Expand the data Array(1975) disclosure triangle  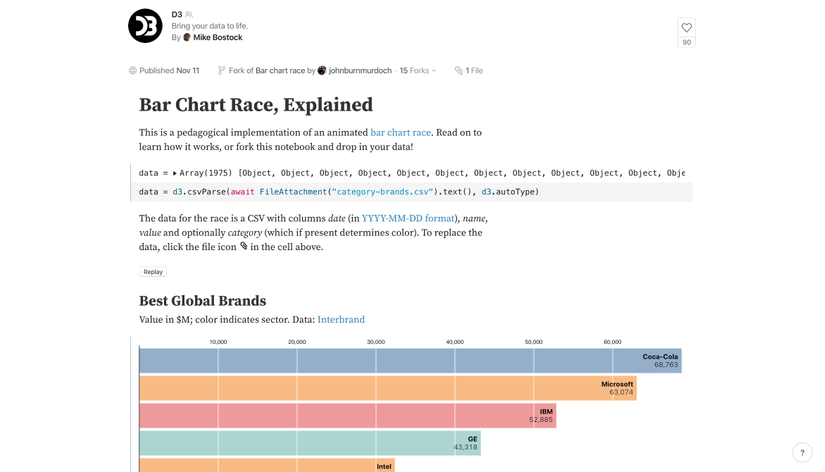[174, 173]
